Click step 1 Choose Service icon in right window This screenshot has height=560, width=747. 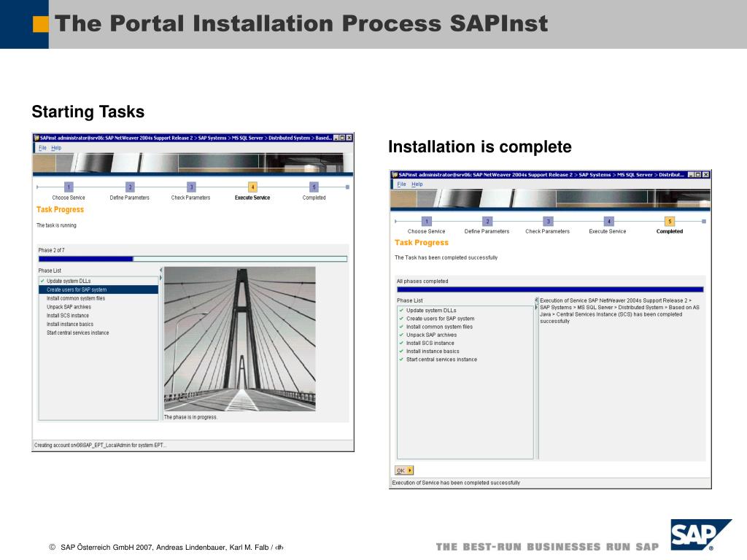pos(427,222)
